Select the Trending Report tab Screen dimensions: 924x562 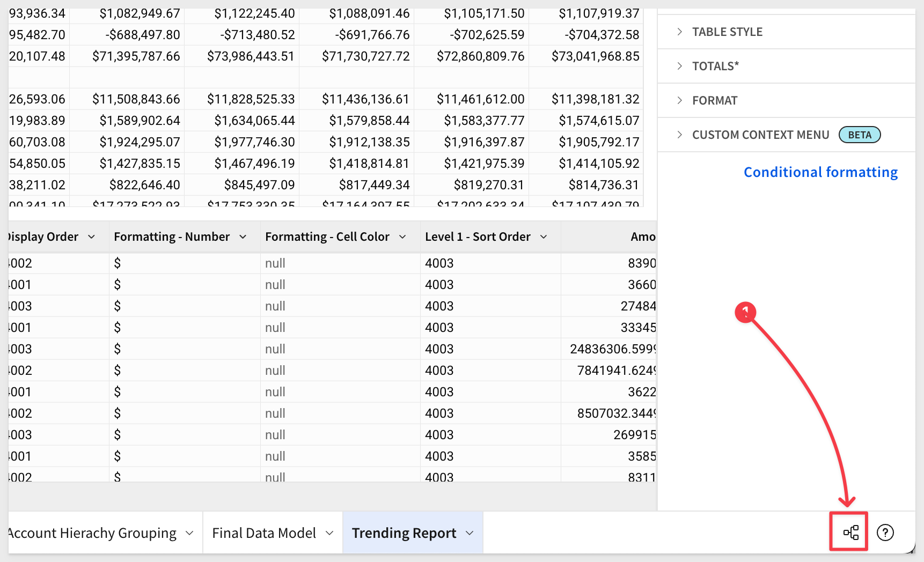404,533
